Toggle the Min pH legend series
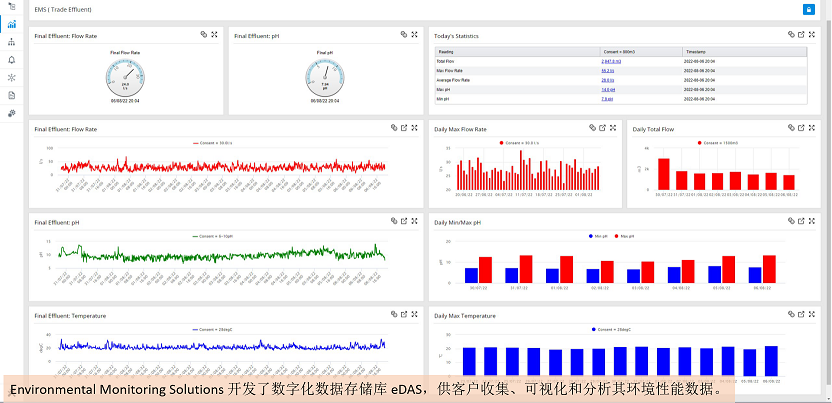832x403 pixels. [x=593, y=236]
